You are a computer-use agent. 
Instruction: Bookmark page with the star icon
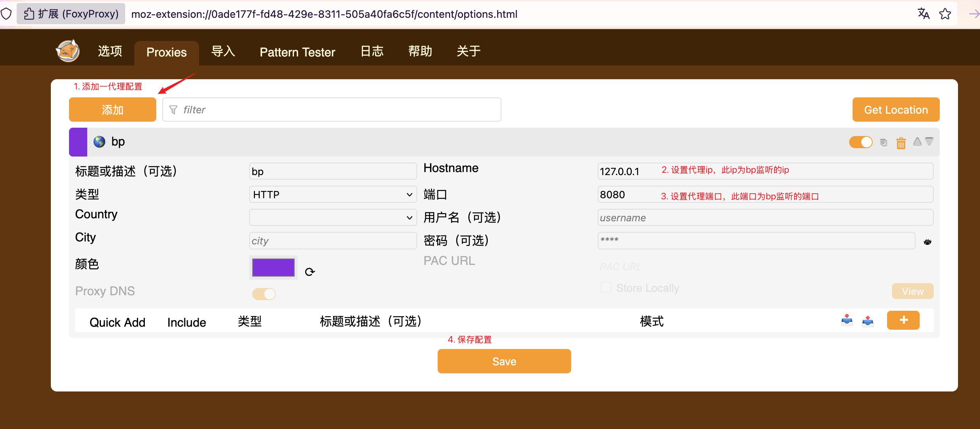coord(945,14)
